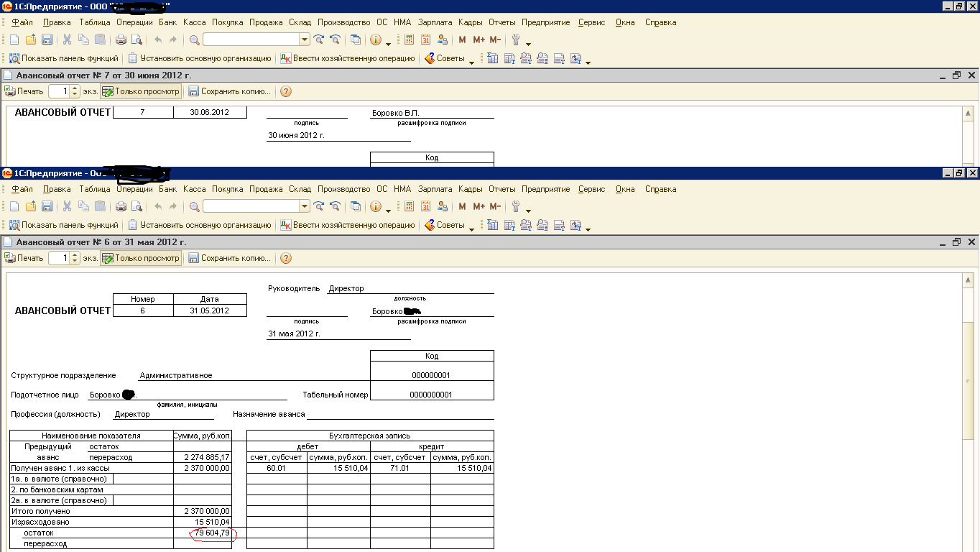This screenshot has width=980, height=552.
Task: Toggle 'Только просмотр' in report No. 6 toolbar
Action: pos(141,258)
